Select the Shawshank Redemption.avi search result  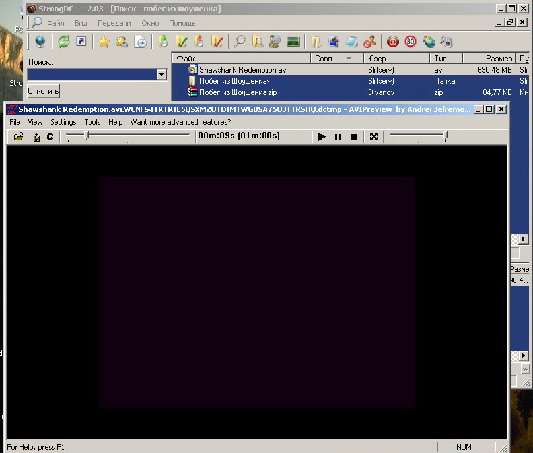[x=350, y=70]
